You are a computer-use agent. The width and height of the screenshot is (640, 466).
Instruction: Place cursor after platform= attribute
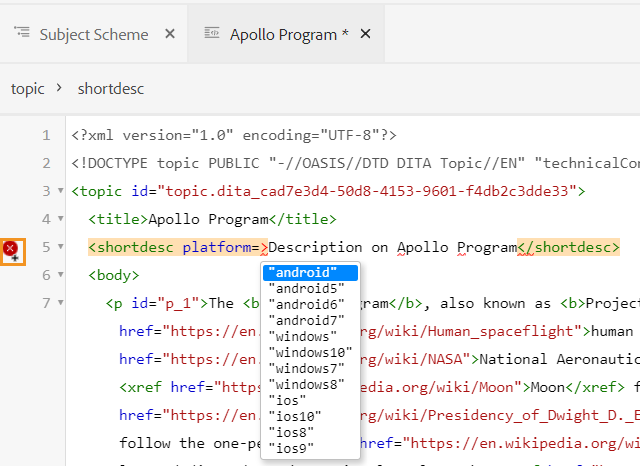[260, 247]
